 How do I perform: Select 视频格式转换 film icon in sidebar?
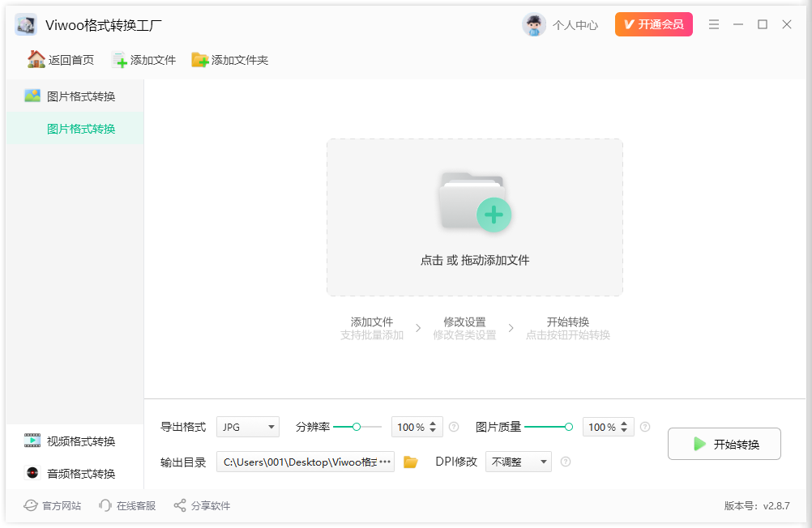click(32, 440)
